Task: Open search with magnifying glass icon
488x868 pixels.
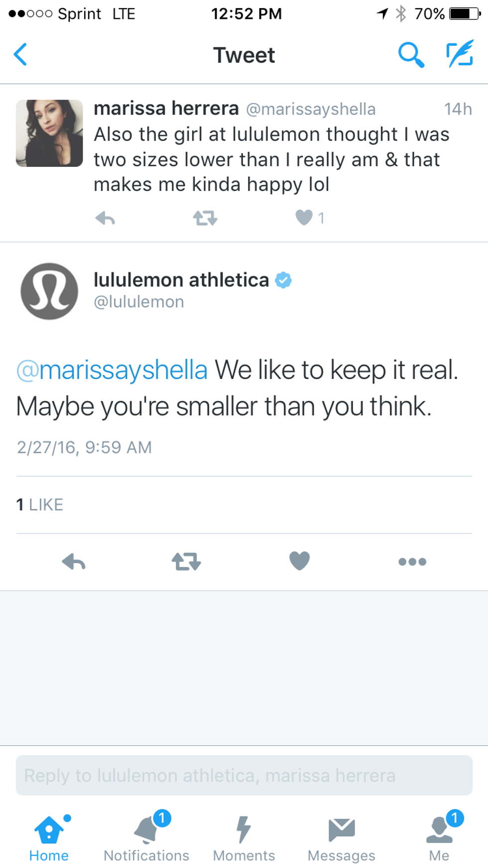Action: 411,54
